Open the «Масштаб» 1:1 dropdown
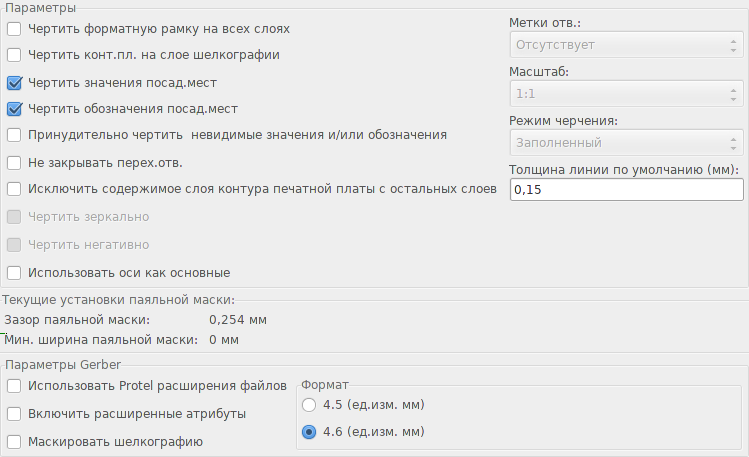Viewport: 749px width, 457px height. click(x=626, y=94)
